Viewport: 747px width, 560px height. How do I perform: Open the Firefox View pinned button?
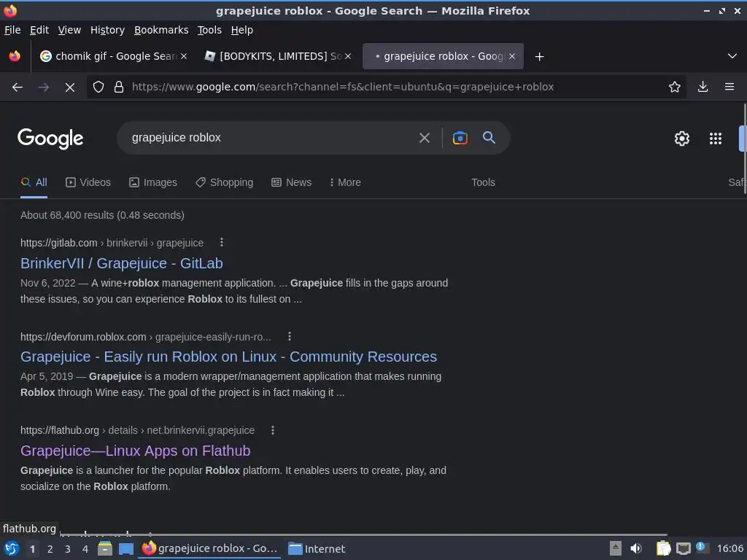tap(15, 56)
